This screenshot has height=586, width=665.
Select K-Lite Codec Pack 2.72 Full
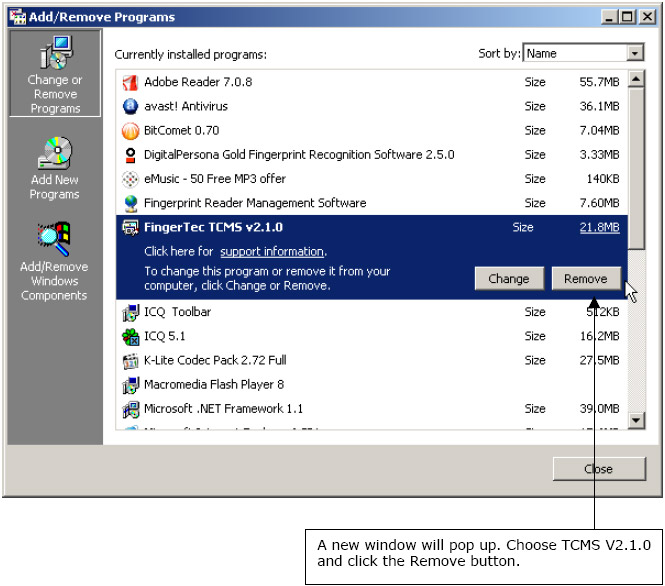point(372,360)
